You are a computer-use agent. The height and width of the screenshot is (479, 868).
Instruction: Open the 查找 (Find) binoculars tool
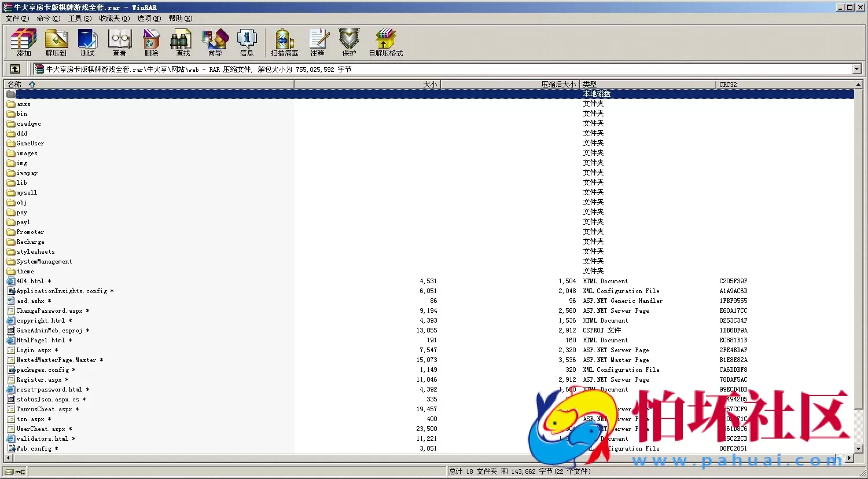[x=183, y=42]
